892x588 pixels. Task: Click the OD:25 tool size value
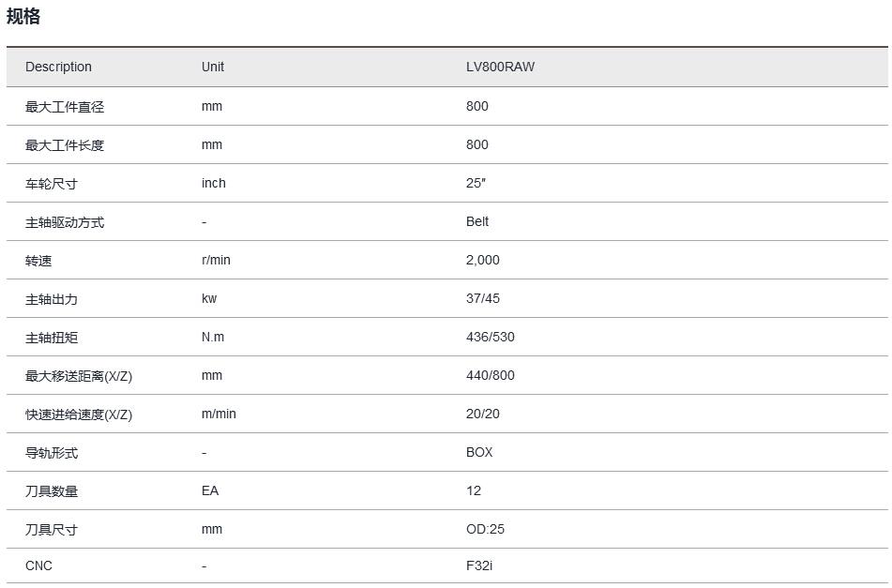click(485, 529)
